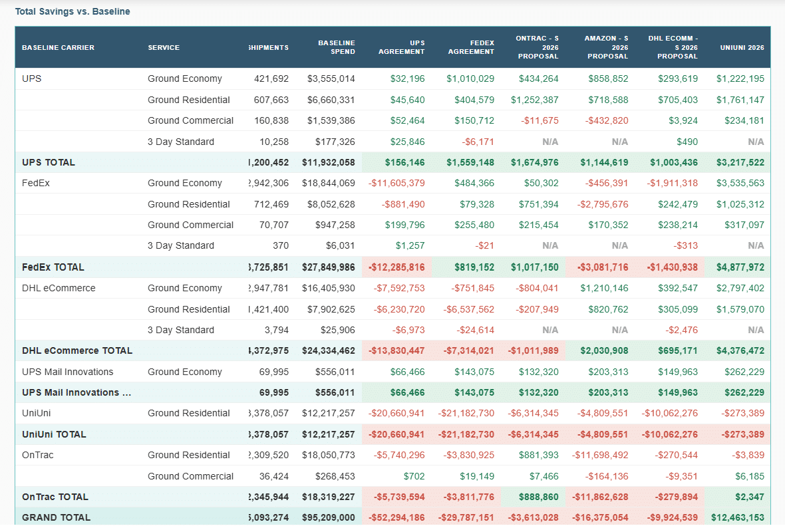The width and height of the screenshot is (785, 532).
Task: Click the -$273,389 value in UniUni TOTAL row
Action: pyautogui.click(x=742, y=434)
